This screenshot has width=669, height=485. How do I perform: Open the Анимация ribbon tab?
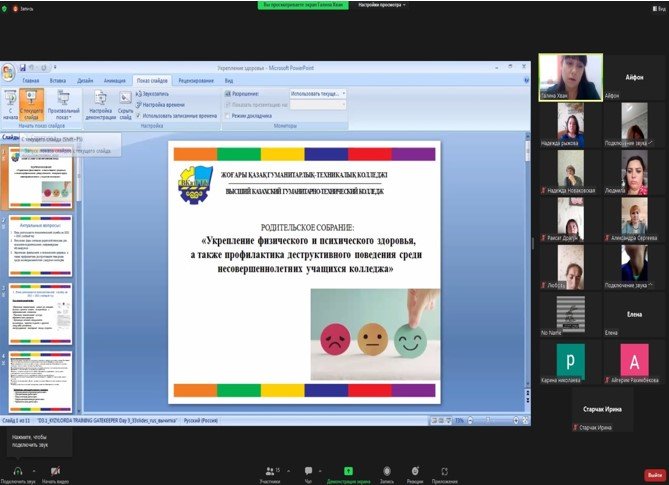click(114, 80)
